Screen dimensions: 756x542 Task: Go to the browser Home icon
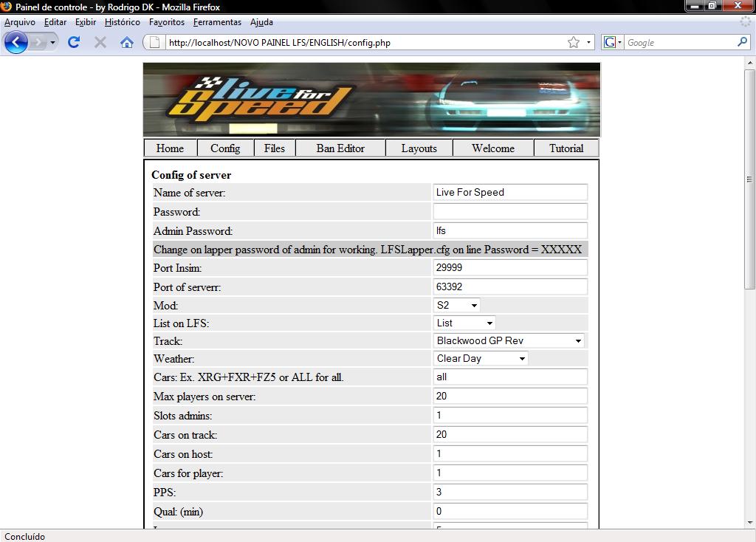pyautogui.click(x=127, y=42)
